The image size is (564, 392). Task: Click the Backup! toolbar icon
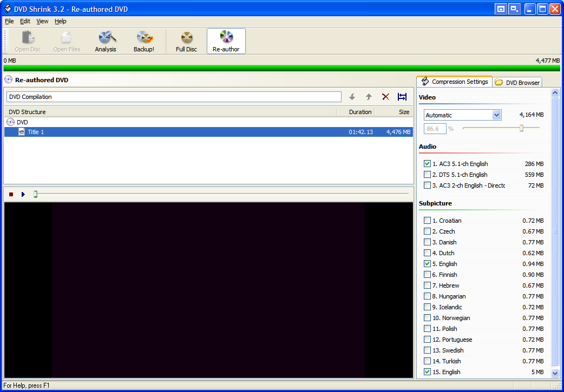(x=144, y=42)
